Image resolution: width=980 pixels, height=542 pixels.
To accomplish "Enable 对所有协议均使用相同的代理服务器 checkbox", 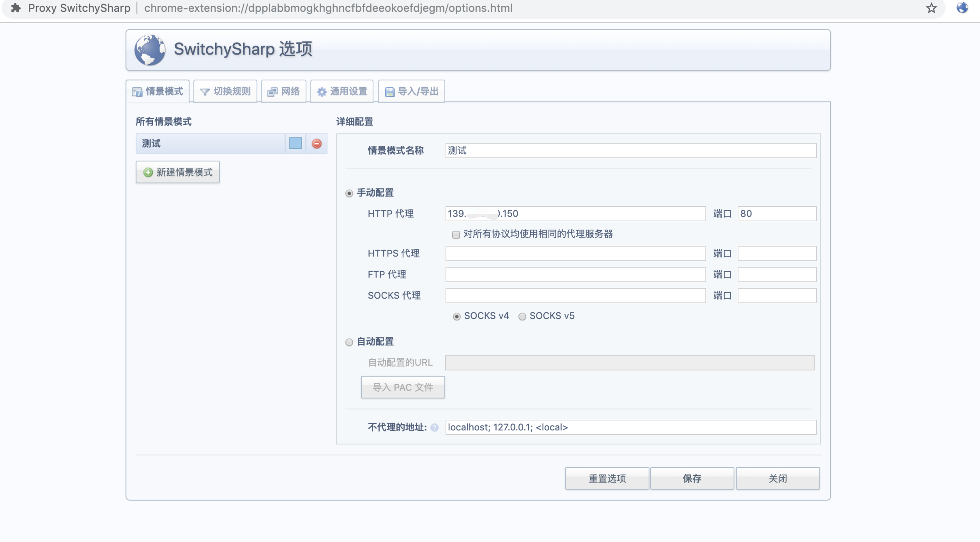I will (456, 234).
